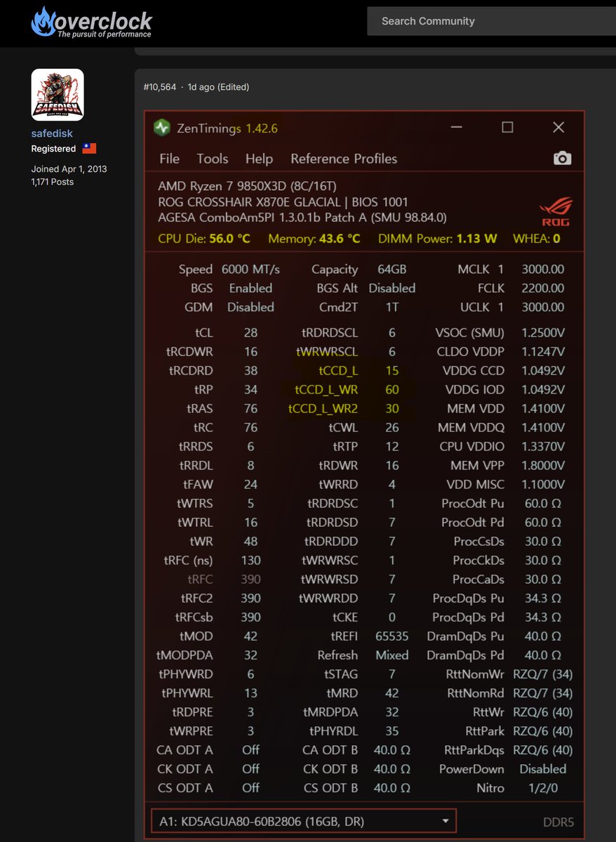Click the DDR5 label at bottom
The image size is (616, 842).
tap(558, 822)
